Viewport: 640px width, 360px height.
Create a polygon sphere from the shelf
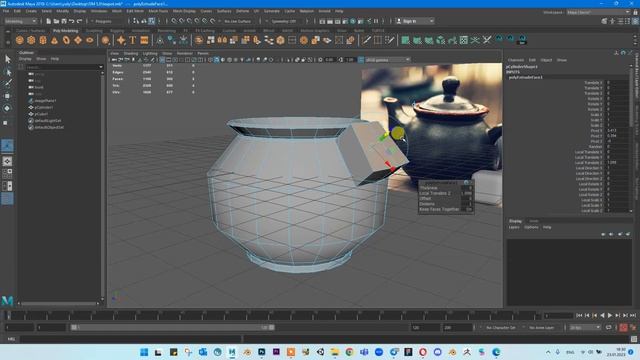[20, 40]
